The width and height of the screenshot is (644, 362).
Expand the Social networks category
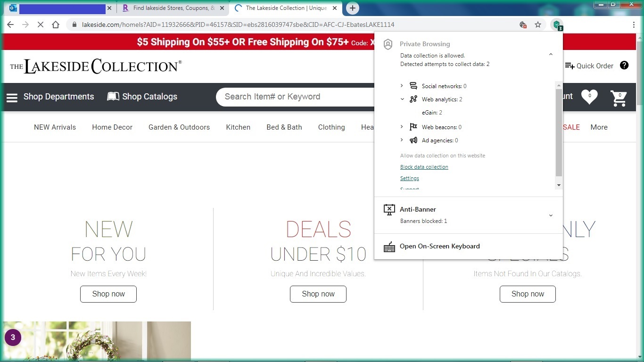click(x=402, y=86)
